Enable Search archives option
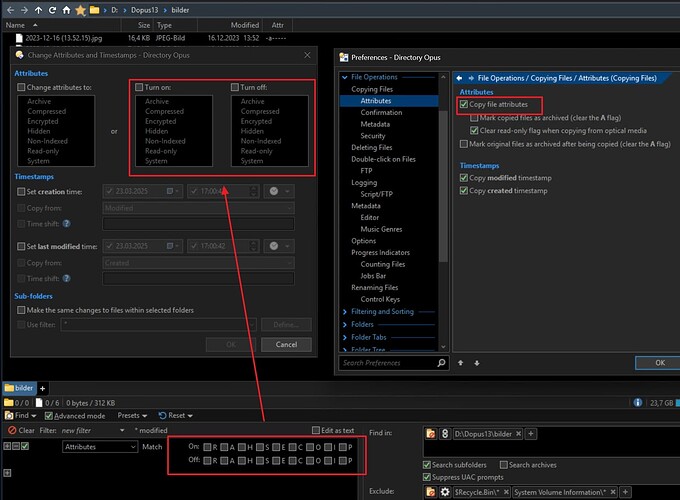Screen dimensions: 680x500 [503, 464]
